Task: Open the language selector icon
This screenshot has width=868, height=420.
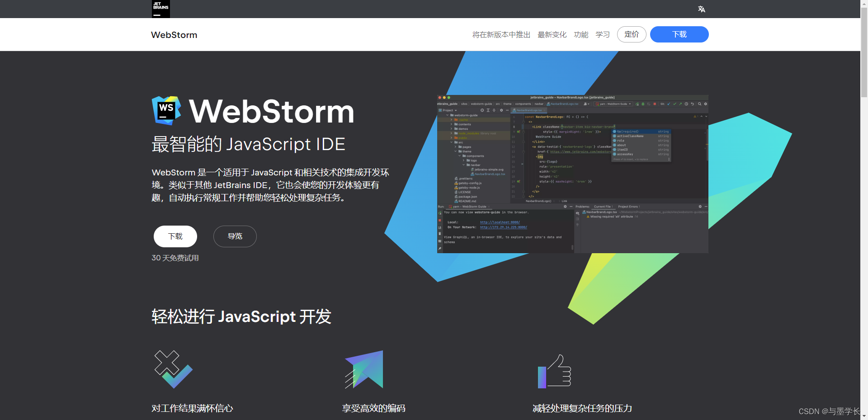Action: click(x=702, y=9)
